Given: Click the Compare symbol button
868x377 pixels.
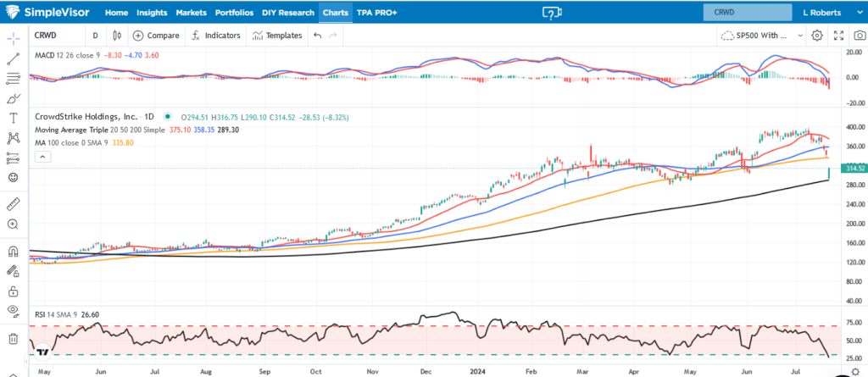Looking at the screenshot, I should pyautogui.click(x=156, y=36).
